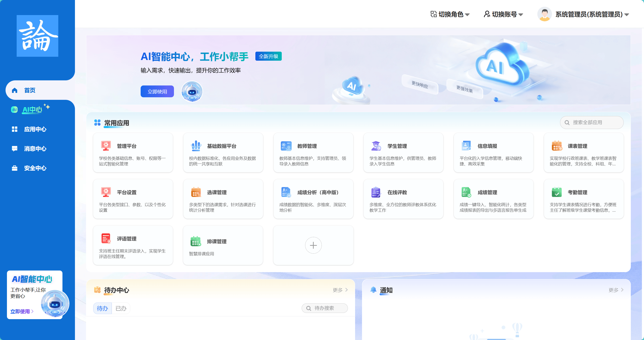Open the 考勤管理 checkmark icon
The height and width of the screenshot is (340, 644).
557,192
